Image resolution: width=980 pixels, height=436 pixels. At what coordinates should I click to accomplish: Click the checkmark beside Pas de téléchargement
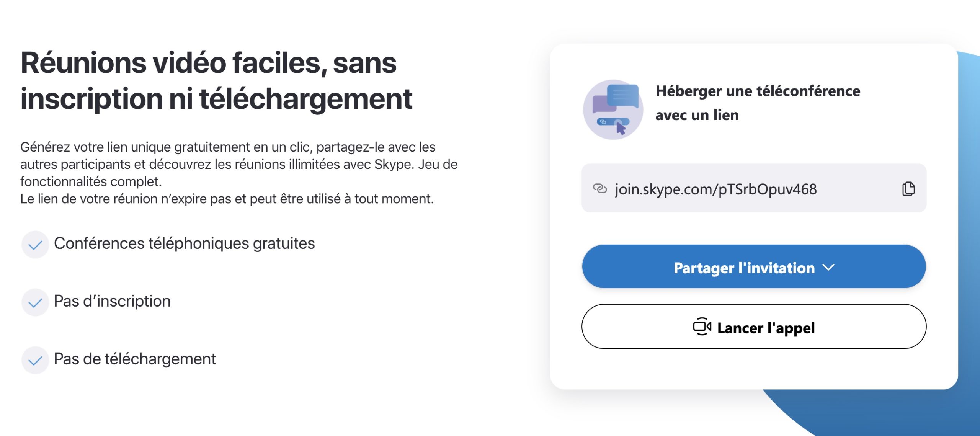(x=35, y=360)
